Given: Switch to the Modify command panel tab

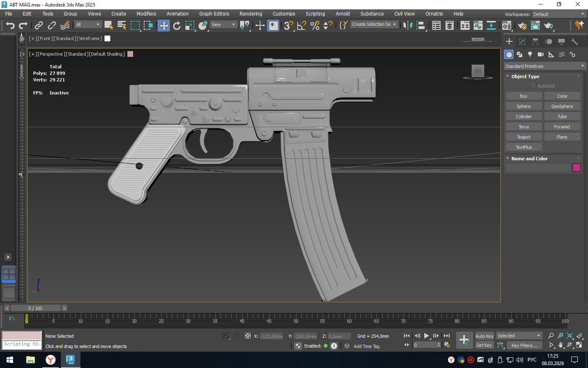Looking at the screenshot, I should (x=522, y=42).
